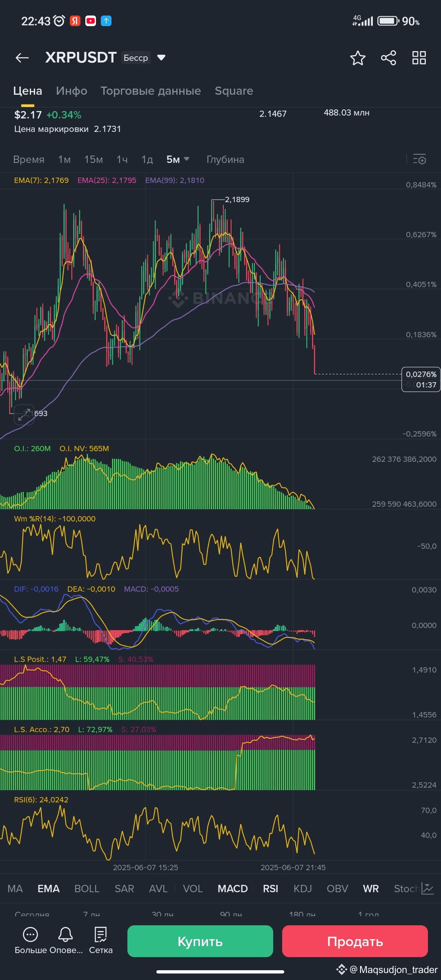Image resolution: width=441 pixels, height=980 pixels.
Task: Toggle the AVL indicator
Action: [158, 889]
